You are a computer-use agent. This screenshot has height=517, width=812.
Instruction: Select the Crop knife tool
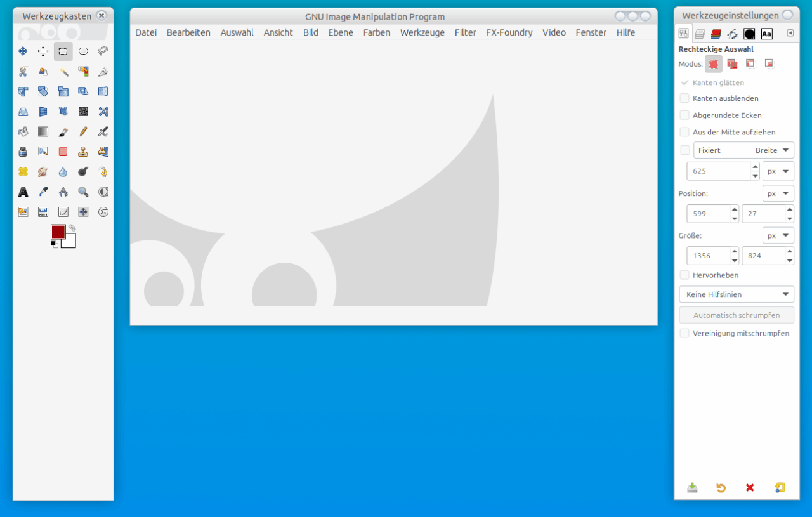[x=103, y=72]
